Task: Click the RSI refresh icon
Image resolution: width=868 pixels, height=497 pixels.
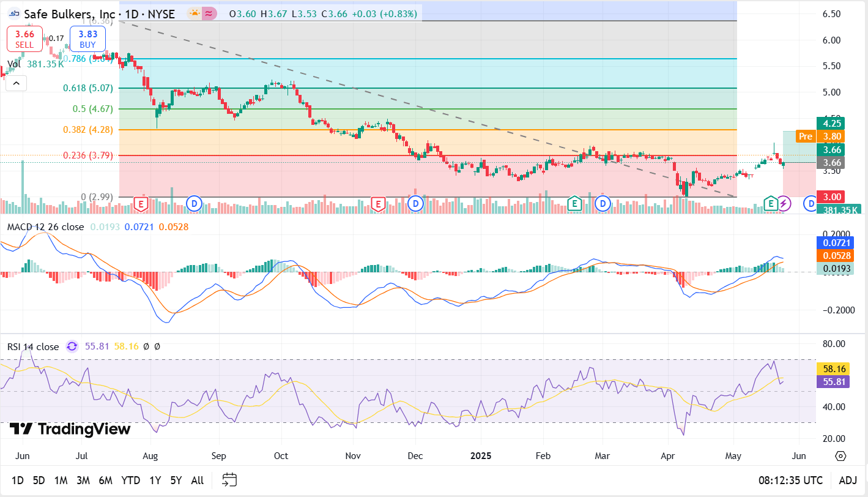Action: point(72,346)
